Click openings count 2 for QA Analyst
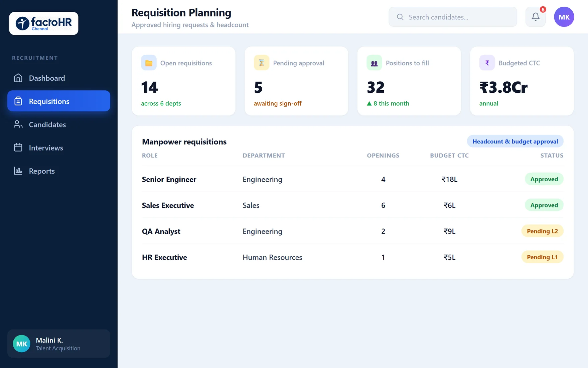The image size is (588, 368). pos(383,232)
